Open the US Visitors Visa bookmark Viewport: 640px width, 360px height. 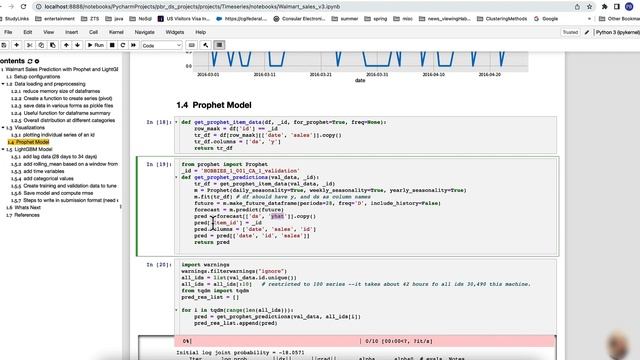(x=184, y=19)
